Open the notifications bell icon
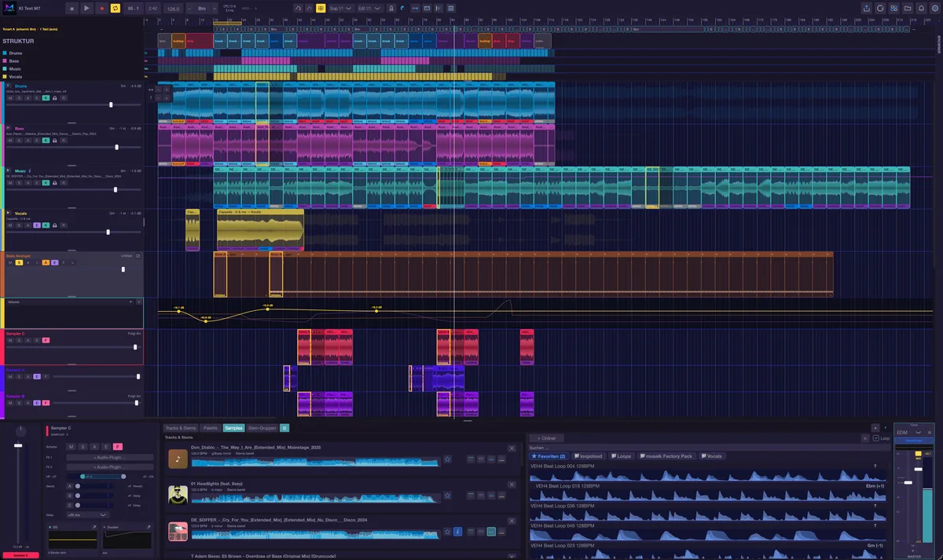Image resolution: width=943 pixels, height=560 pixels. pos(921,8)
